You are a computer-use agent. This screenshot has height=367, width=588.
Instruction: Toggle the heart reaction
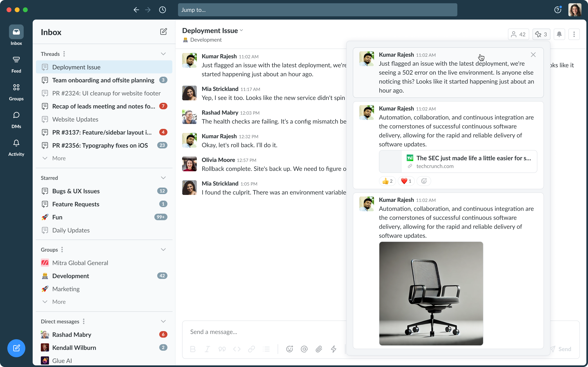[x=406, y=181]
